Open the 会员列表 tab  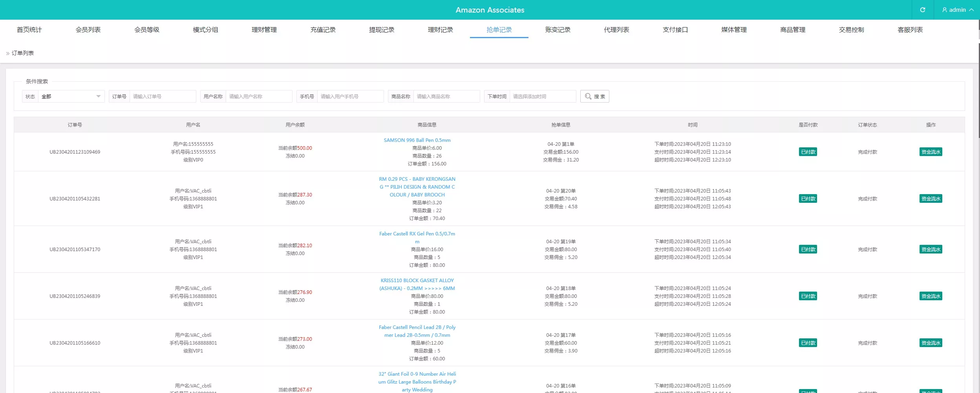88,30
